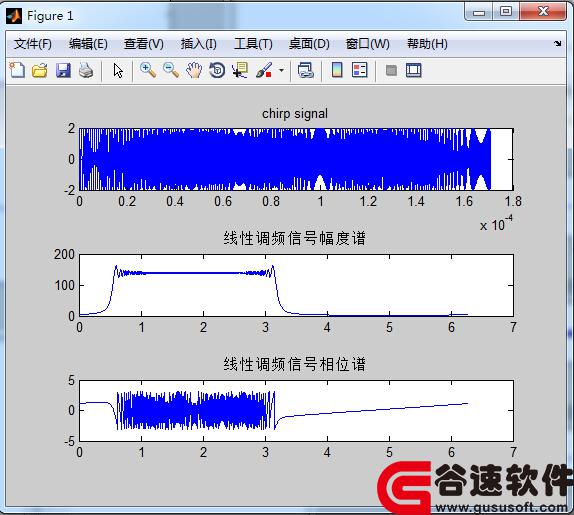
Task: Select the Brush data tool
Action: click(264, 70)
